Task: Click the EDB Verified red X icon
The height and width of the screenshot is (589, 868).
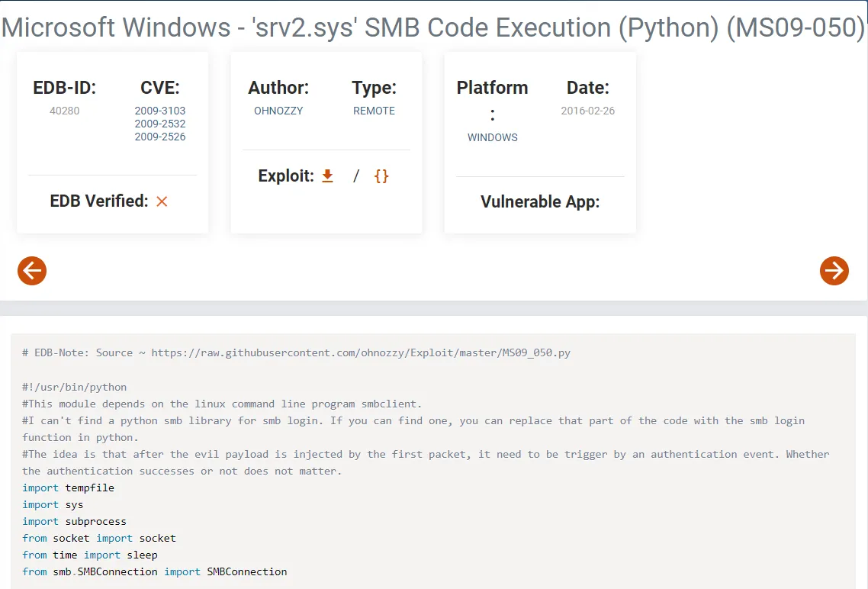Action: pos(162,201)
